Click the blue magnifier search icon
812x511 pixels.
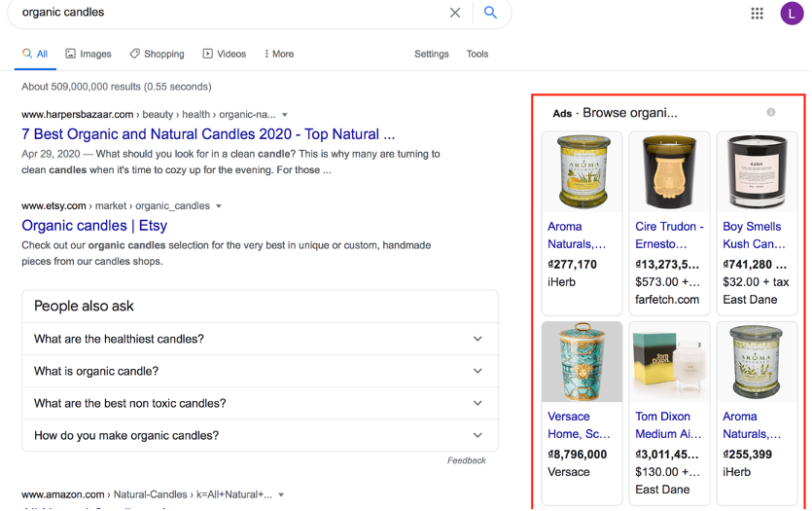[490, 13]
